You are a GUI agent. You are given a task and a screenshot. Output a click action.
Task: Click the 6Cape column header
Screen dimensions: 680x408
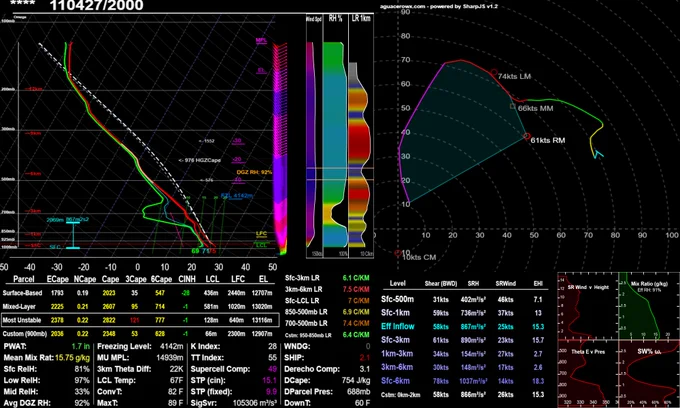point(161,280)
